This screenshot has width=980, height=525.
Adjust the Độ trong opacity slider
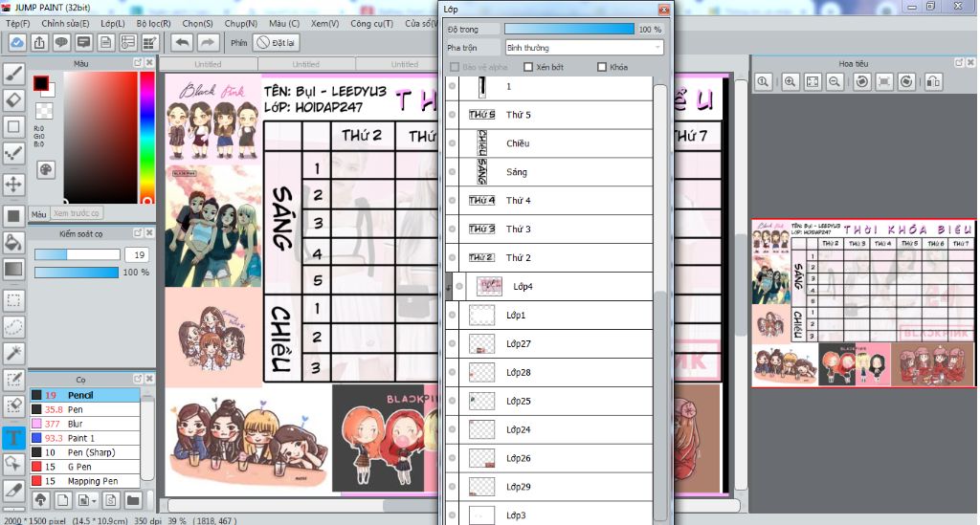point(569,29)
